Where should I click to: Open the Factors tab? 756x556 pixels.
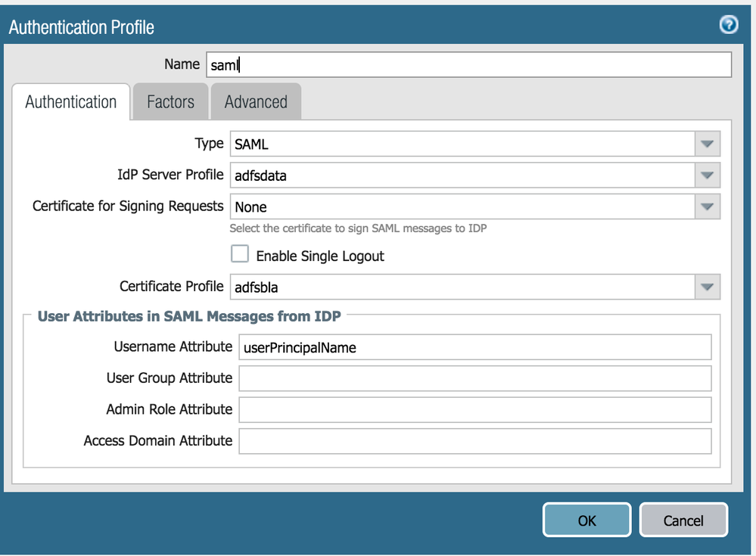pos(170,102)
